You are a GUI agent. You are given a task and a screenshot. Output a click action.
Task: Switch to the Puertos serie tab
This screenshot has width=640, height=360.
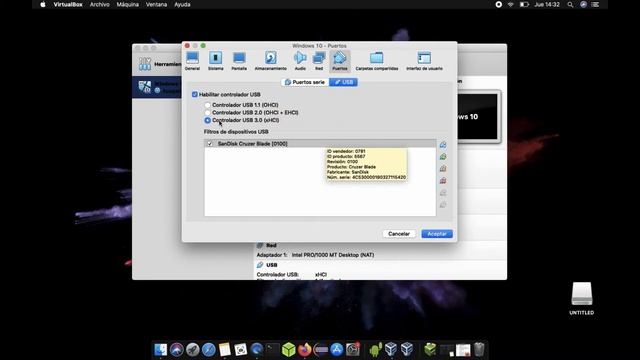pyautogui.click(x=305, y=82)
